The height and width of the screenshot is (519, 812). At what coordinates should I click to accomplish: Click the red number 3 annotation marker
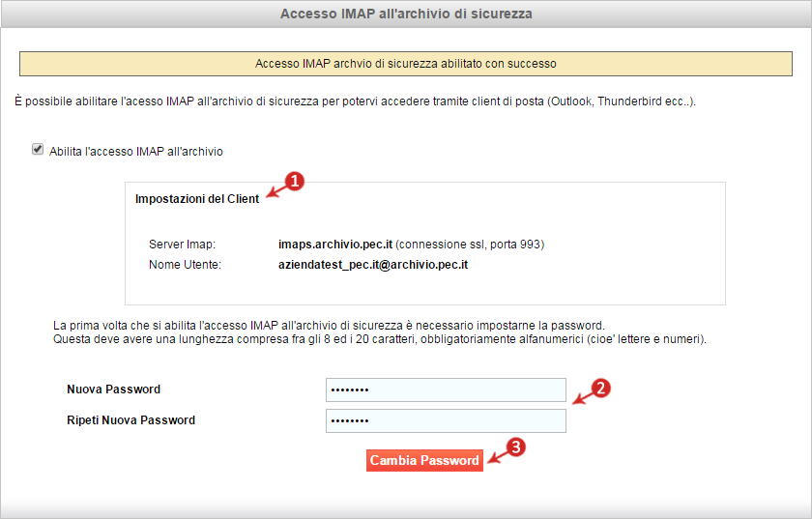pos(516,447)
